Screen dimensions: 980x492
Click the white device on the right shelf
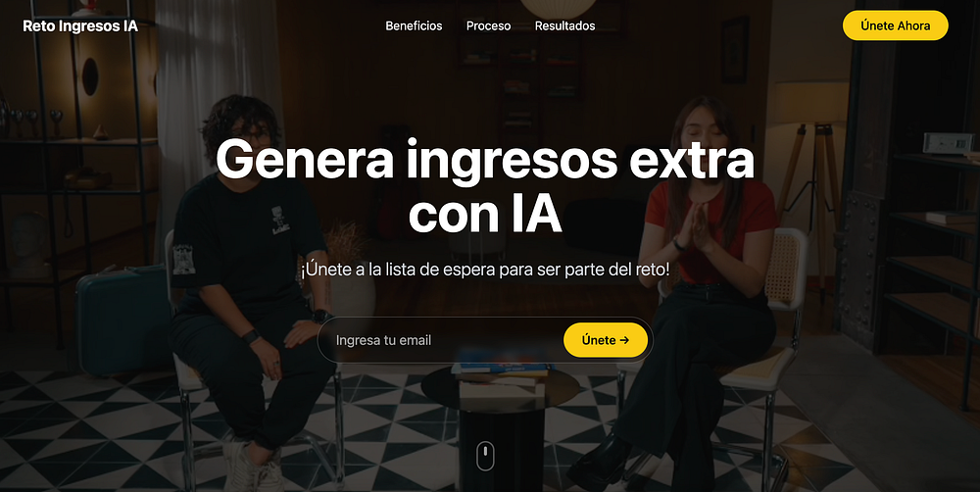click(x=948, y=143)
